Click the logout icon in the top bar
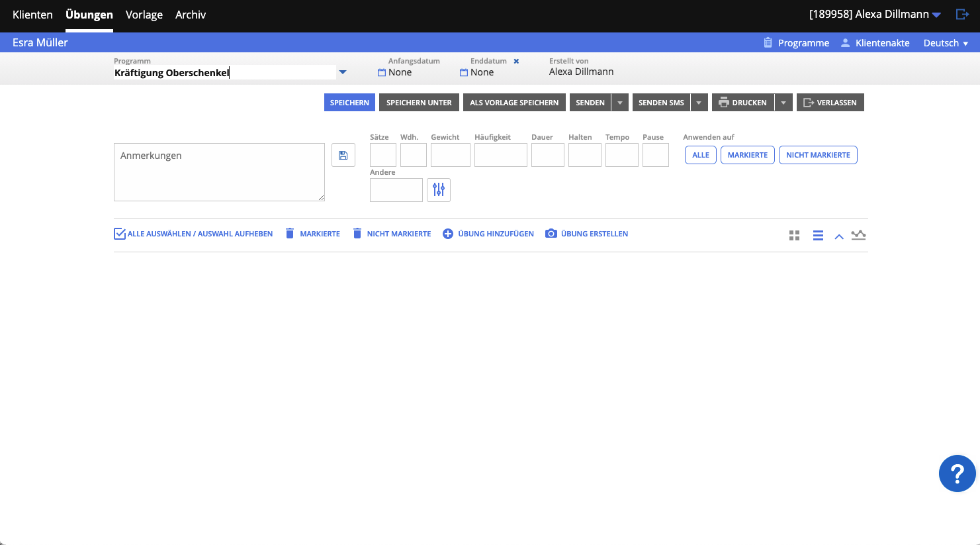 [964, 14]
